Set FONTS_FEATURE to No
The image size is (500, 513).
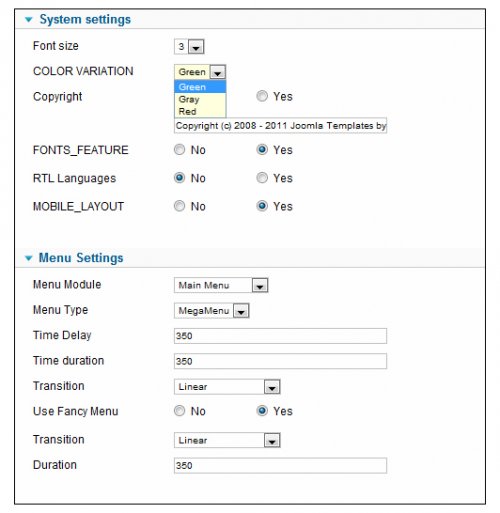[x=179, y=150]
